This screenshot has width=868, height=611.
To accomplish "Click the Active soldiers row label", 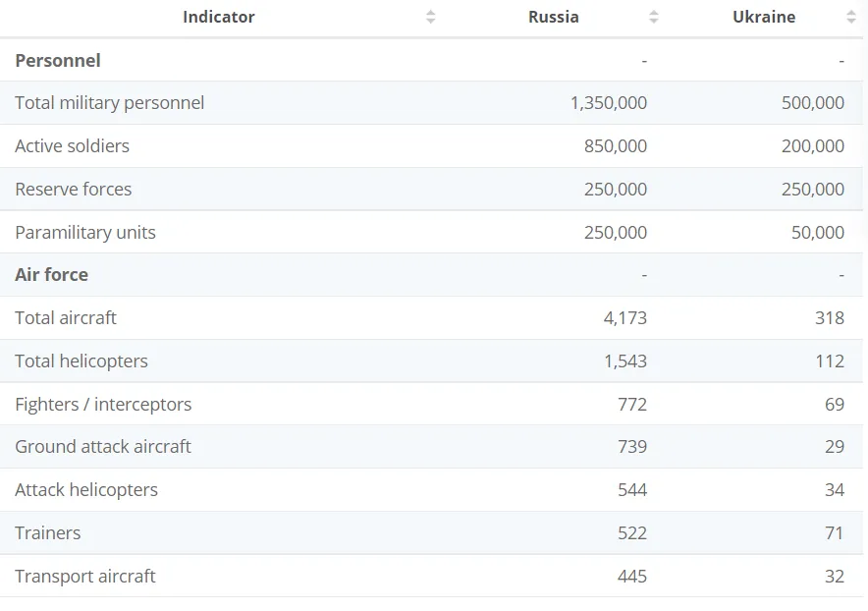I will click(72, 146).
